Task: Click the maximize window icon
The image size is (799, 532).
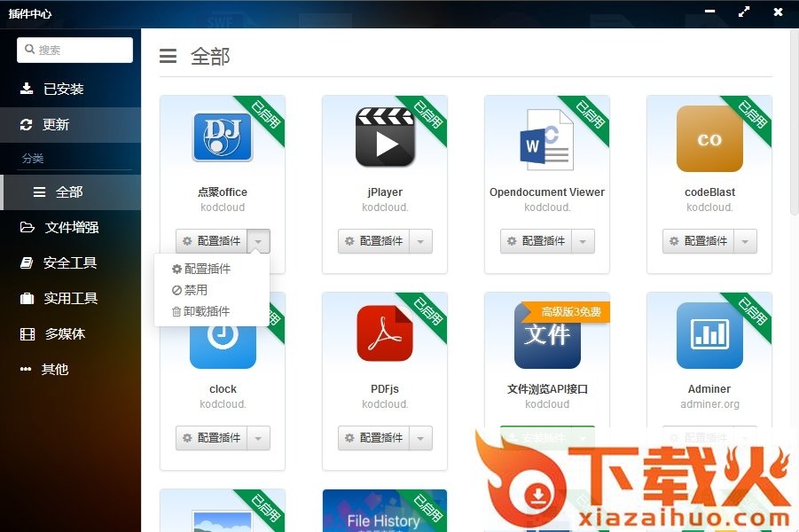Action: pos(744,12)
